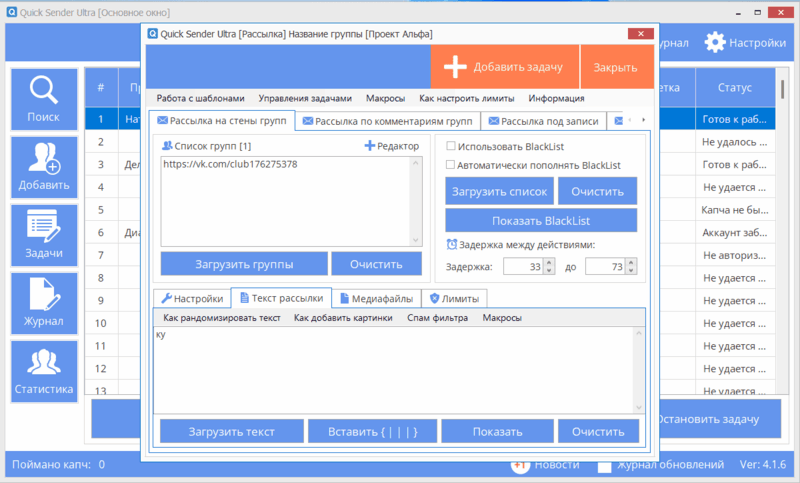Increase the maximum delay value 73

point(631,262)
